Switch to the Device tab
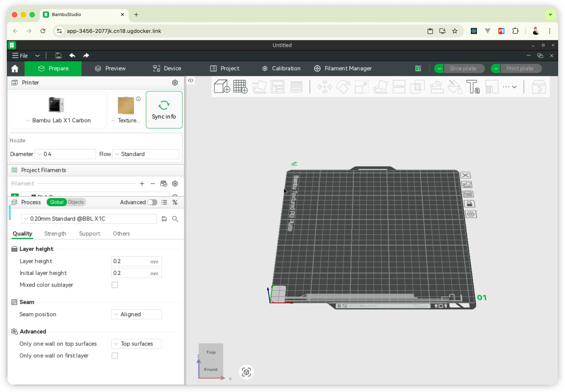The height and width of the screenshot is (392, 565). click(167, 68)
